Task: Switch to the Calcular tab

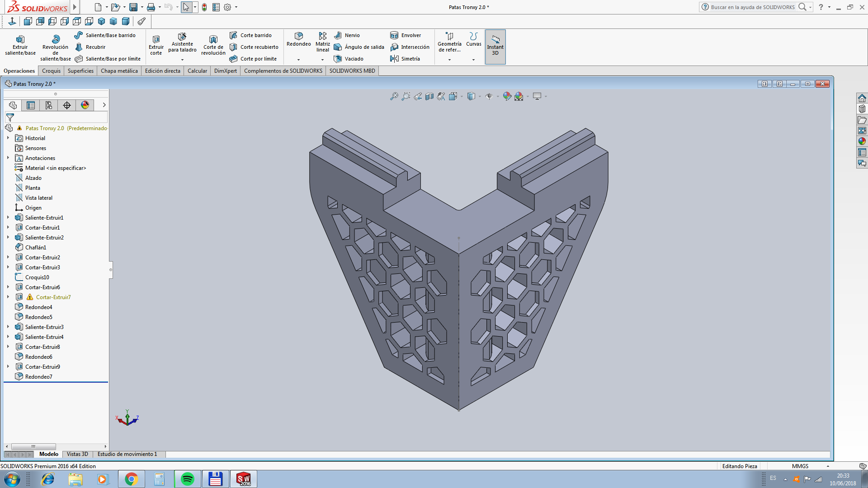Action: [197, 71]
